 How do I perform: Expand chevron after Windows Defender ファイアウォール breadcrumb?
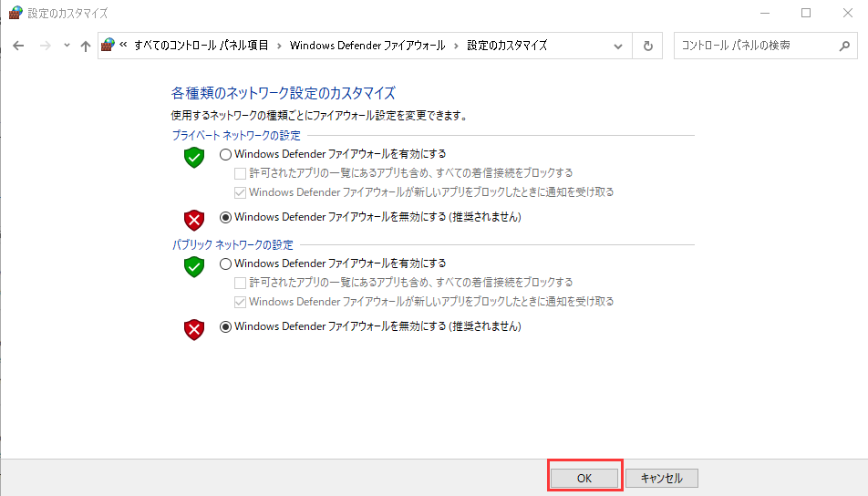[457, 46]
